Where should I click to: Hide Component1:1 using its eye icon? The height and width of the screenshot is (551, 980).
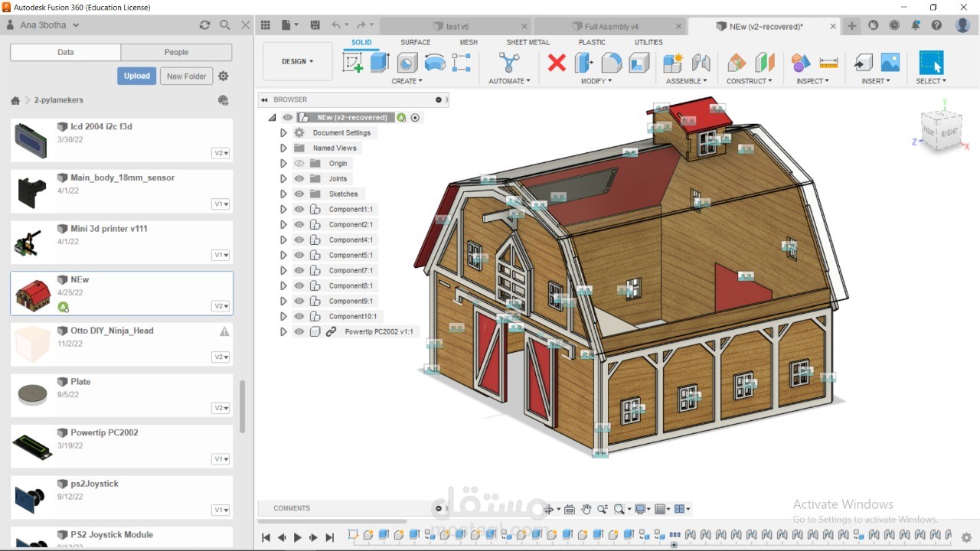coord(299,209)
